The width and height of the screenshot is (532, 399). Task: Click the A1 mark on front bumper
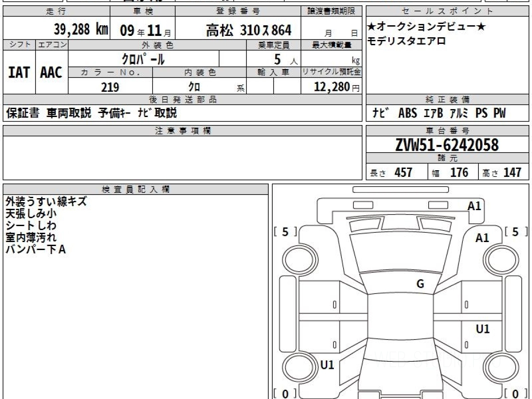[474, 206]
